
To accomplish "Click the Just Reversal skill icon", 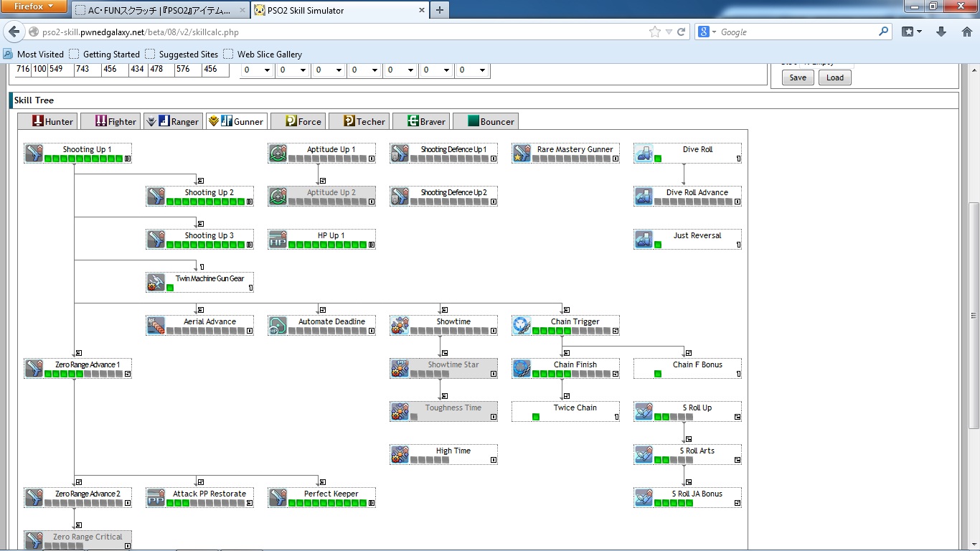I will point(644,240).
